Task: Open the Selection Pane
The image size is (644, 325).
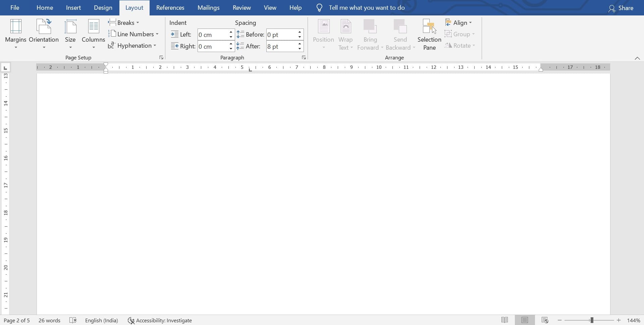Action: [x=429, y=34]
